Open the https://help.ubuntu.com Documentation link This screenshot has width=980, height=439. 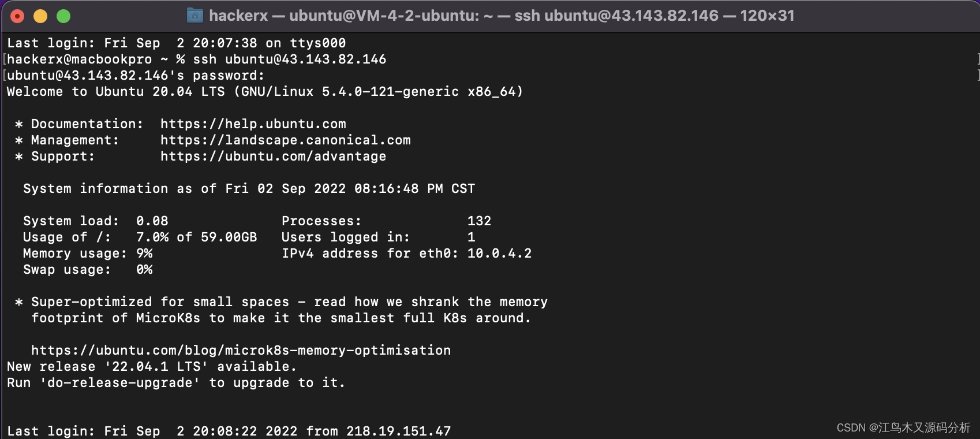253,124
